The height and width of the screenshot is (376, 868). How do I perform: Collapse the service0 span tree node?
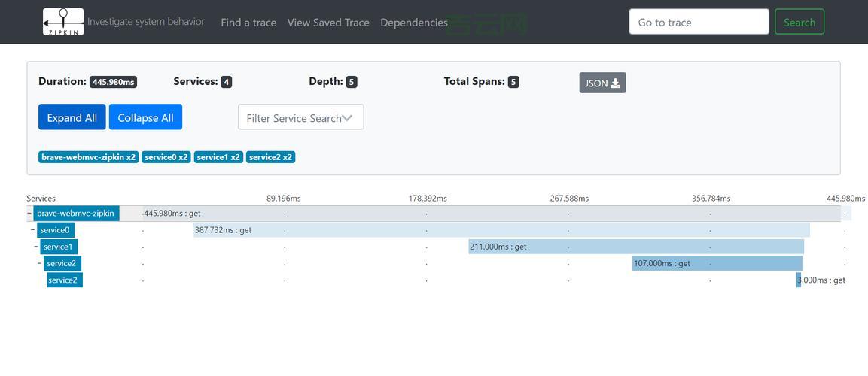(x=32, y=230)
